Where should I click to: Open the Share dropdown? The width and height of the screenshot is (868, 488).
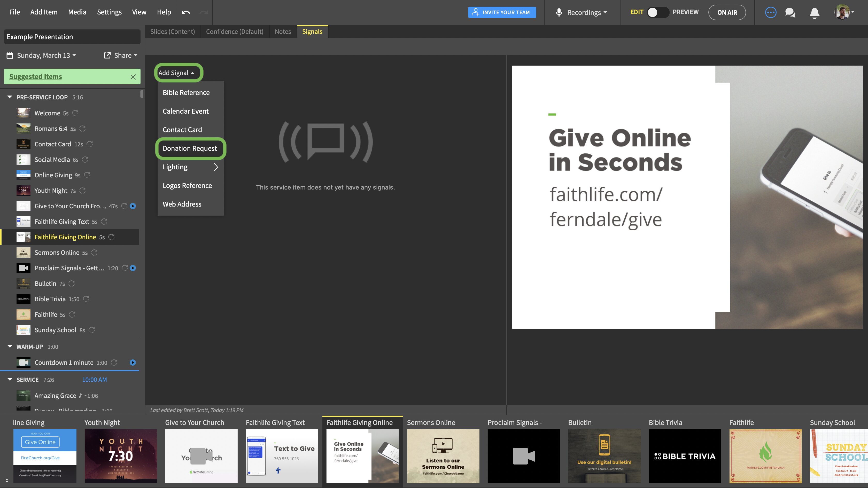tap(121, 55)
